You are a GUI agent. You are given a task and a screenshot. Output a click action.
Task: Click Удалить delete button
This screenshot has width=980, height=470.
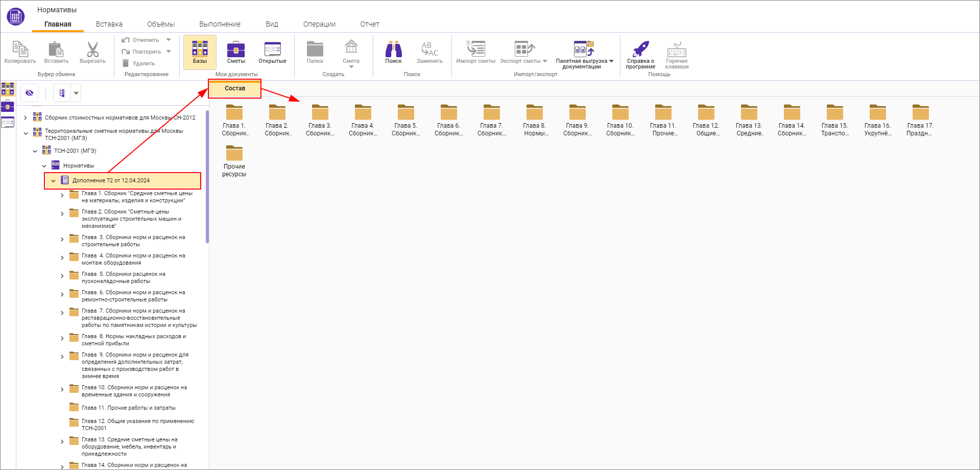click(138, 63)
